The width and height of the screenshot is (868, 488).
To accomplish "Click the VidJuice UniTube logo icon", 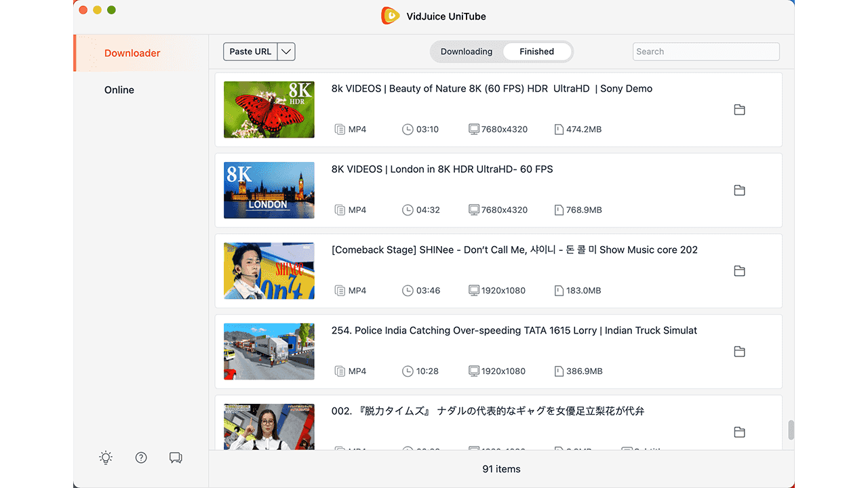I will 390,16.
